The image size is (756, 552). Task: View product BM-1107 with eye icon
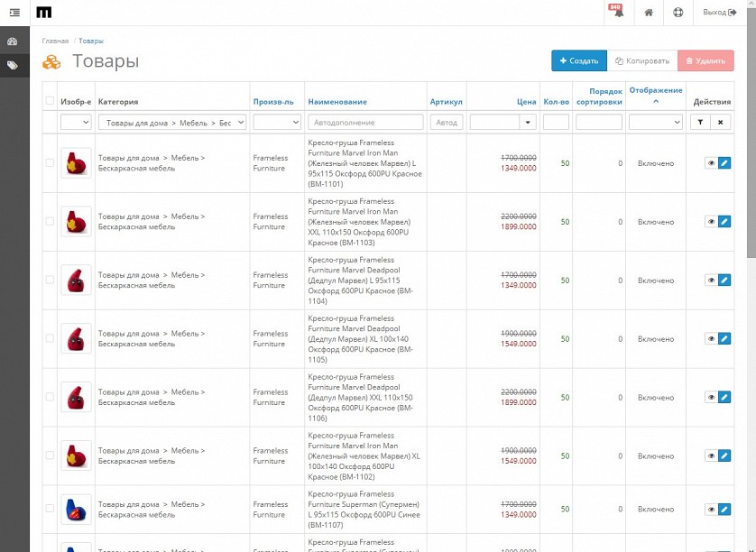click(x=711, y=509)
